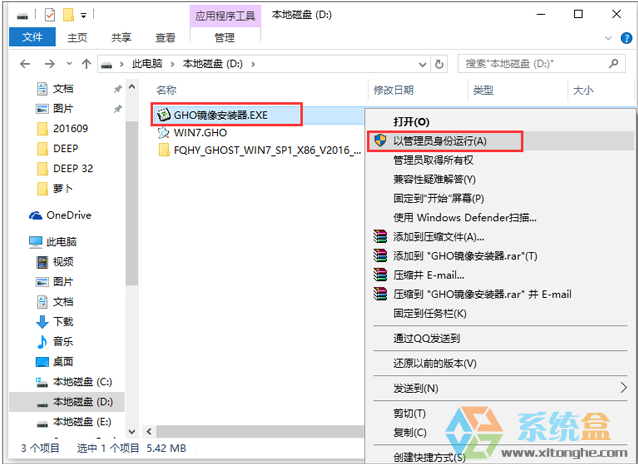This screenshot has width=638, height=465.
Task: Click the Help question mark icon
Action: coord(626,38)
